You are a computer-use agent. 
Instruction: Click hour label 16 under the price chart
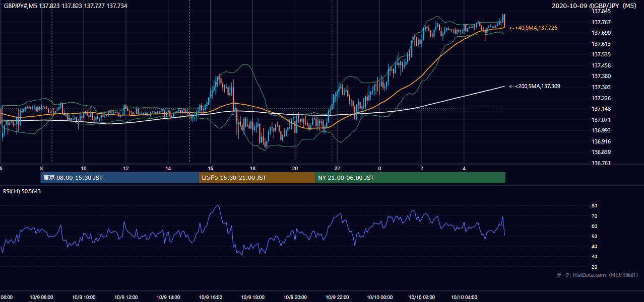211,168
